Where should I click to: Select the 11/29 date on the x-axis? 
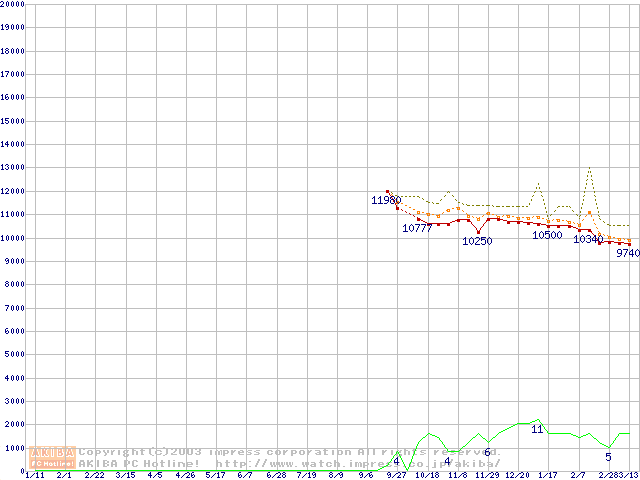[x=488, y=475]
